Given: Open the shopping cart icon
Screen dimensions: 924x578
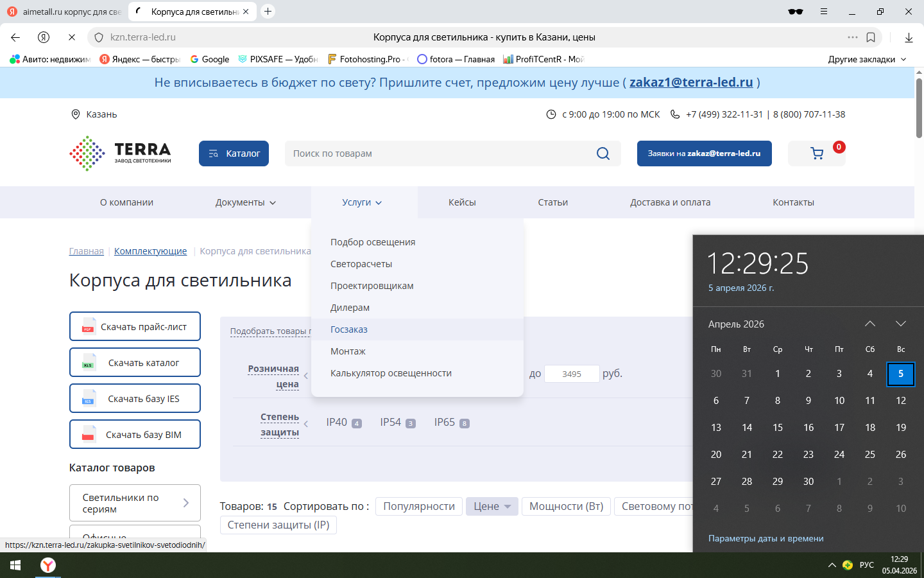Looking at the screenshot, I should (x=817, y=153).
